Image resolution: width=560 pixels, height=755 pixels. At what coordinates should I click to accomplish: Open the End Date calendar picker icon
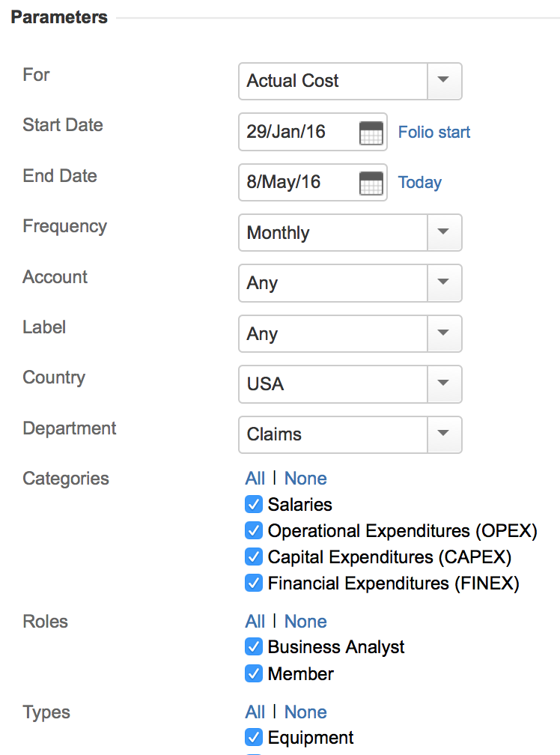click(371, 183)
